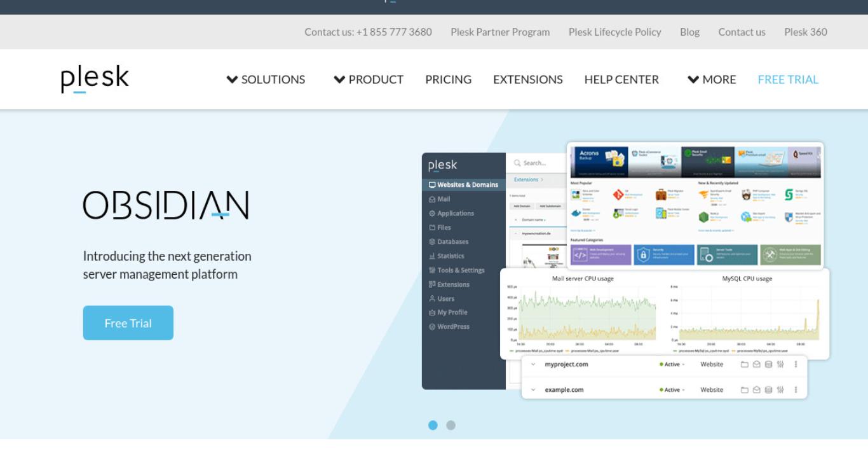Click the Mail server CPU usage chart

(583, 313)
